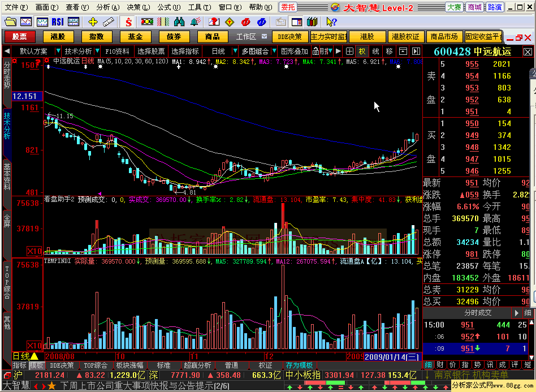Screen dimensions: 536x392
Task: Click the 委托 order button in title bar
Action: pyautogui.click(x=288, y=7)
